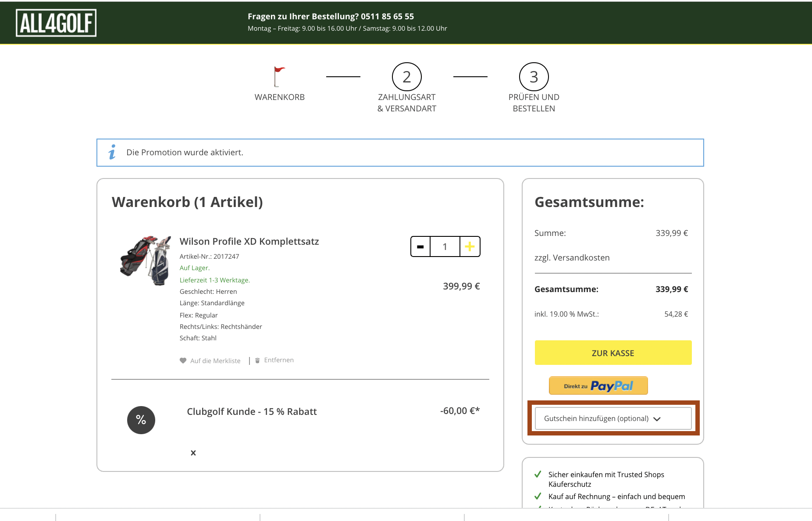This screenshot has width=812, height=521.
Task: Click the Clubgolf Kunde - 15 % Rabatt text
Action: point(252,411)
